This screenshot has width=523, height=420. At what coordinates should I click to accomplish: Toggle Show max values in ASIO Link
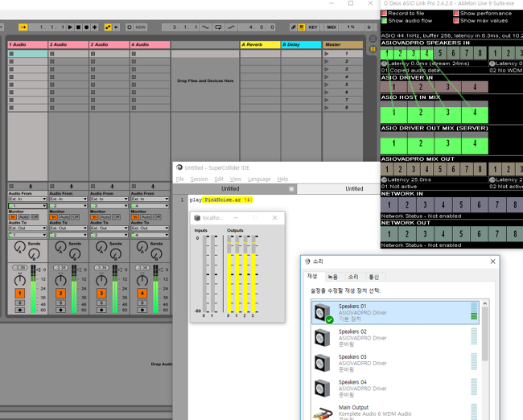[456, 21]
